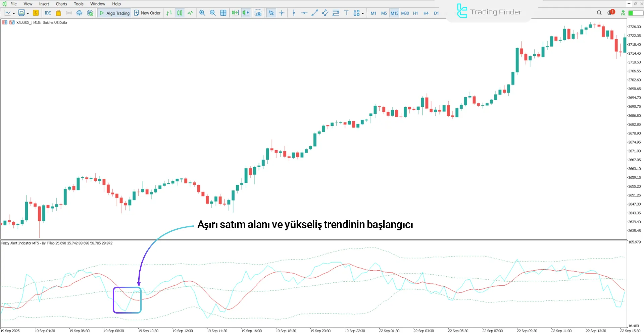Screen dimensions: 644x334
Task: Switch timeframe to H4
Action: click(x=426, y=13)
